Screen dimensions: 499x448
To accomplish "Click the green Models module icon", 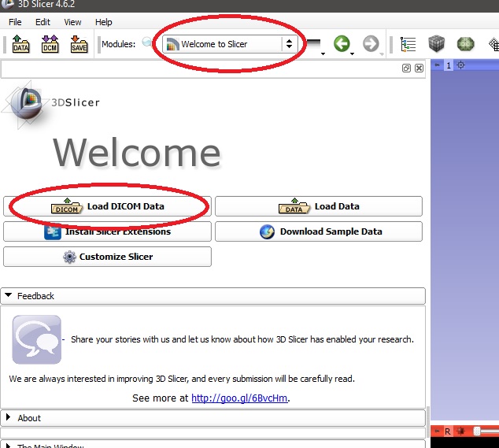I will tap(465, 44).
